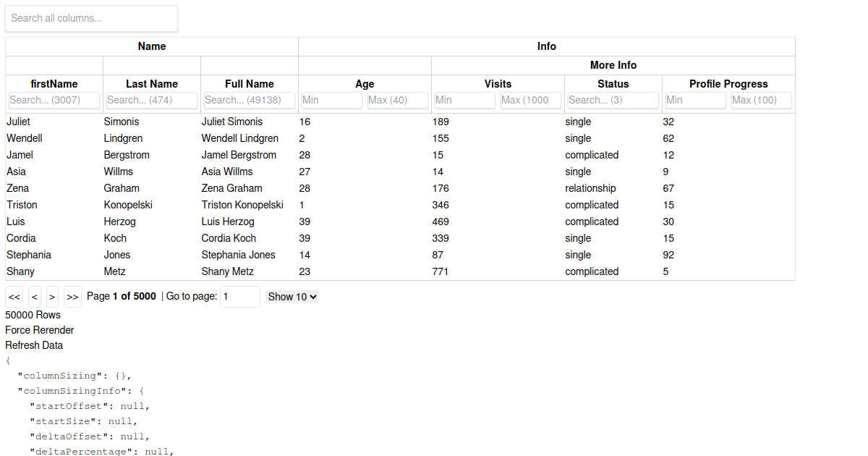Image resolution: width=868 pixels, height=456 pixels.
Task: Go to the previous page with '<'
Action: 34,296
